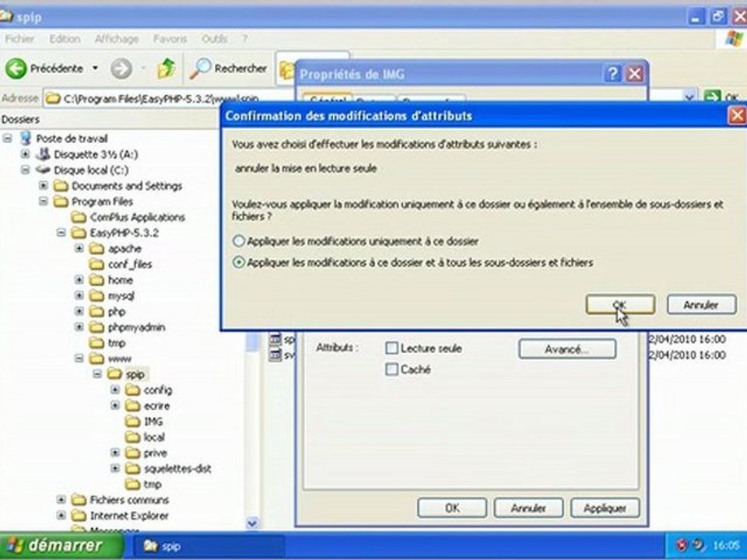Open the Précédente history dropdown arrow
This screenshot has width=747, height=560.
coord(95,68)
